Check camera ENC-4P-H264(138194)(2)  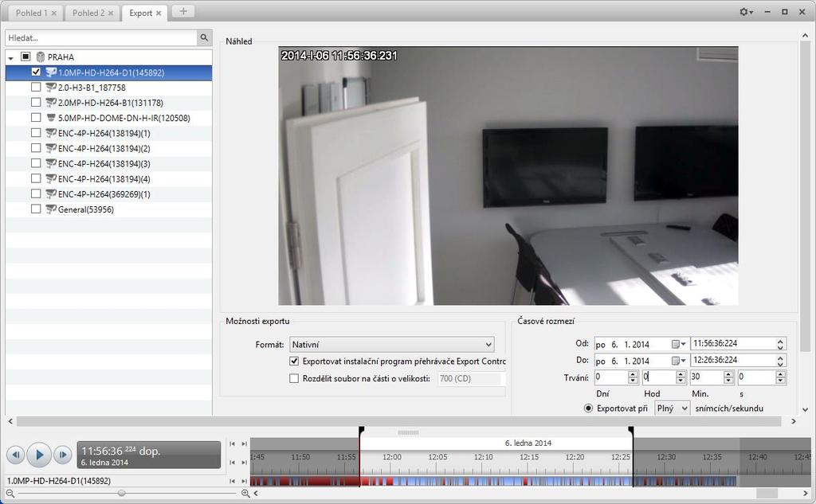[x=36, y=148]
